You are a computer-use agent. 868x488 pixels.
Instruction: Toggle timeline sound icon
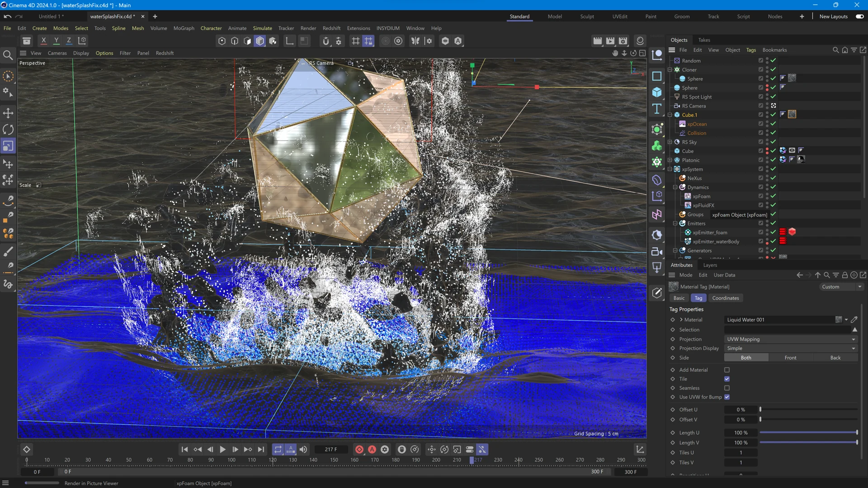click(x=303, y=450)
